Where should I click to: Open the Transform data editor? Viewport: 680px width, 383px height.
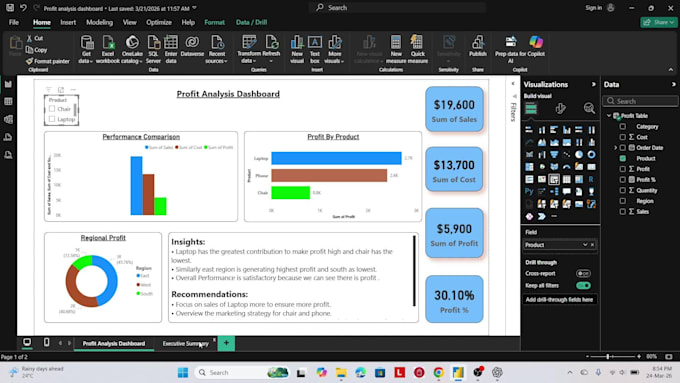(x=249, y=49)
